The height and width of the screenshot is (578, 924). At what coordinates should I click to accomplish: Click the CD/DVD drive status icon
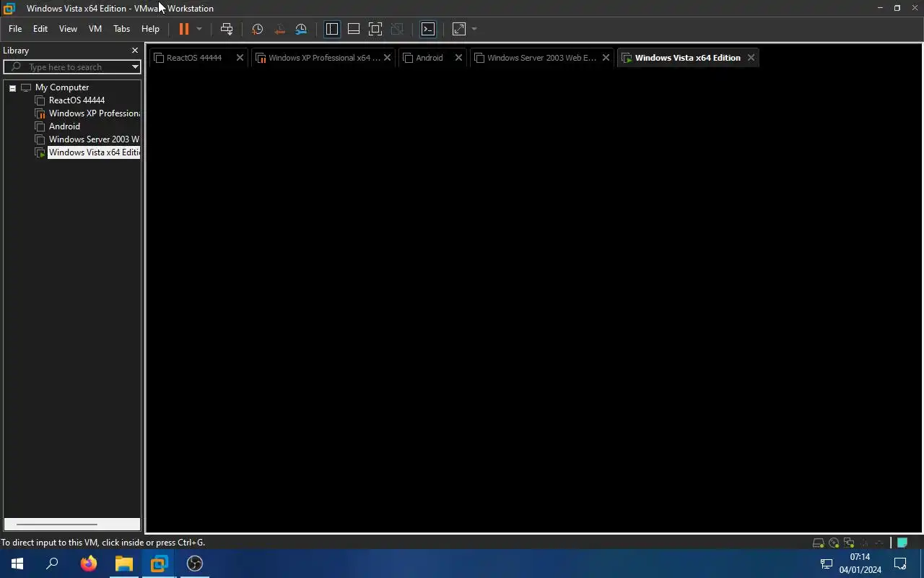point(834,543)
